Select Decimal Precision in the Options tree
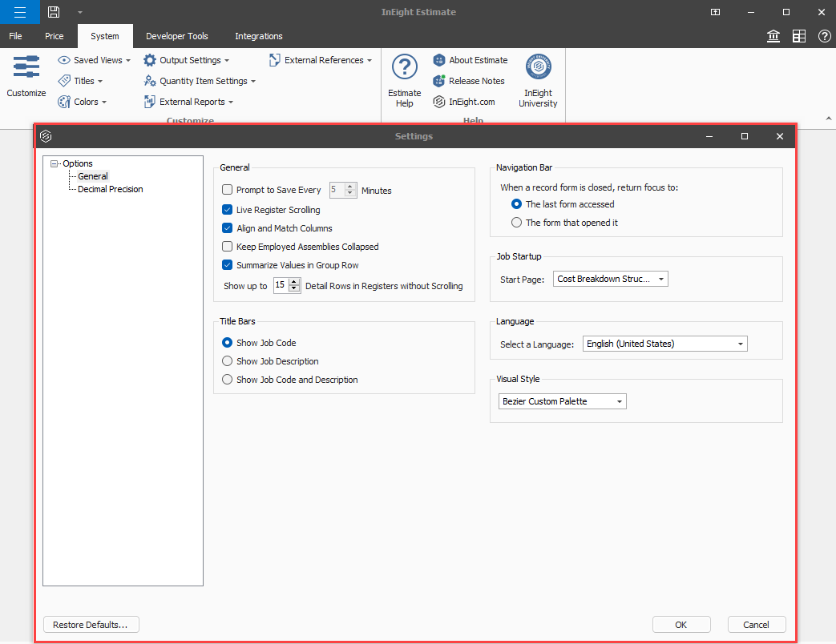 click(111, 189)
